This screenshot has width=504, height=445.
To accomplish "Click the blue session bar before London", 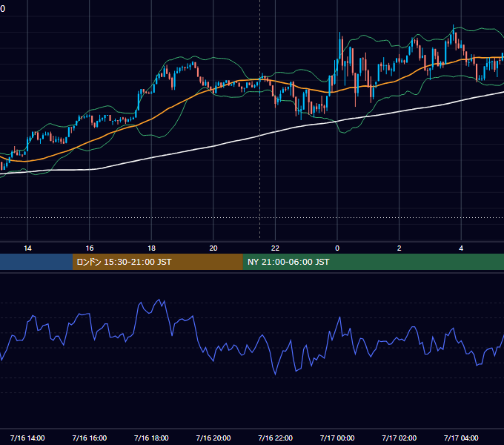I will [36, 262].
